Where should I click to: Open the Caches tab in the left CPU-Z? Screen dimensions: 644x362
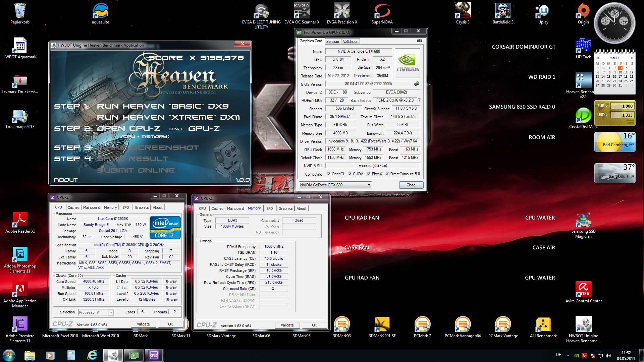click(x=73, y=207)
